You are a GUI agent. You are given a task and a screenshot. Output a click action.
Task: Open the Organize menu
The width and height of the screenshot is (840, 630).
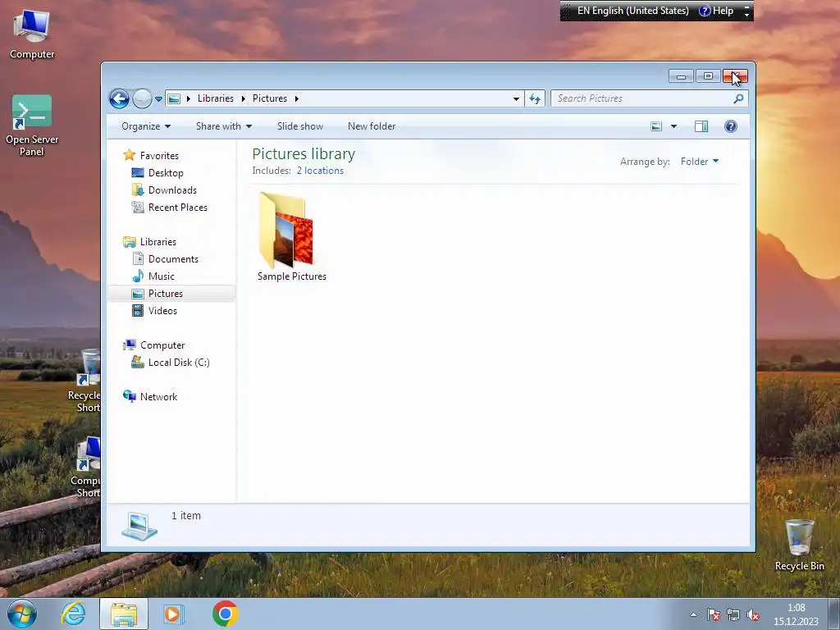(x=146, y=126)
